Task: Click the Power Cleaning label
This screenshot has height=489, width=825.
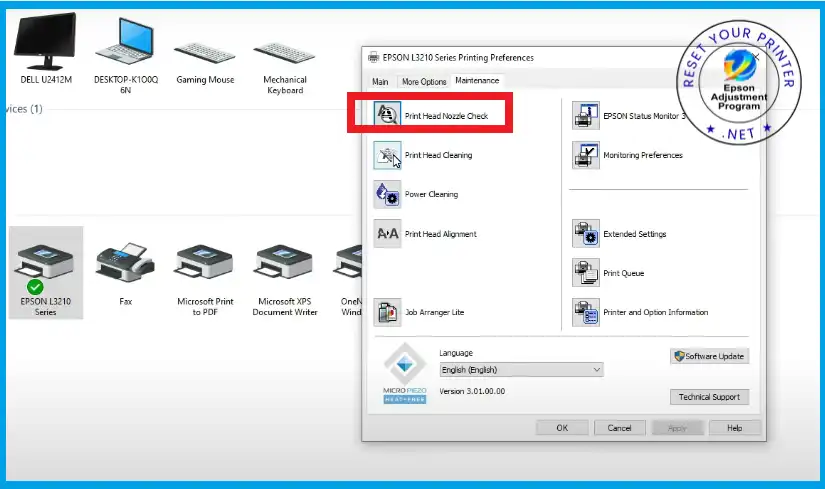Action: point(431,194)
